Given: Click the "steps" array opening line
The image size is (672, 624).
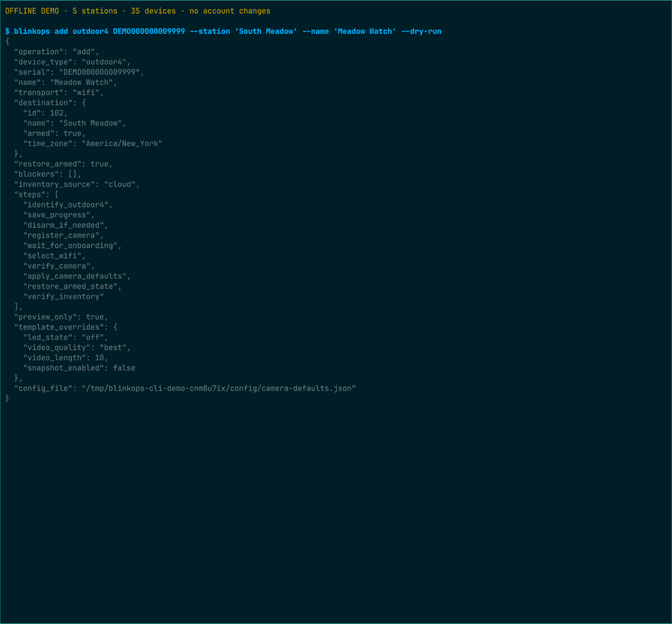Looking at the screenshot, I should [36, 195].
